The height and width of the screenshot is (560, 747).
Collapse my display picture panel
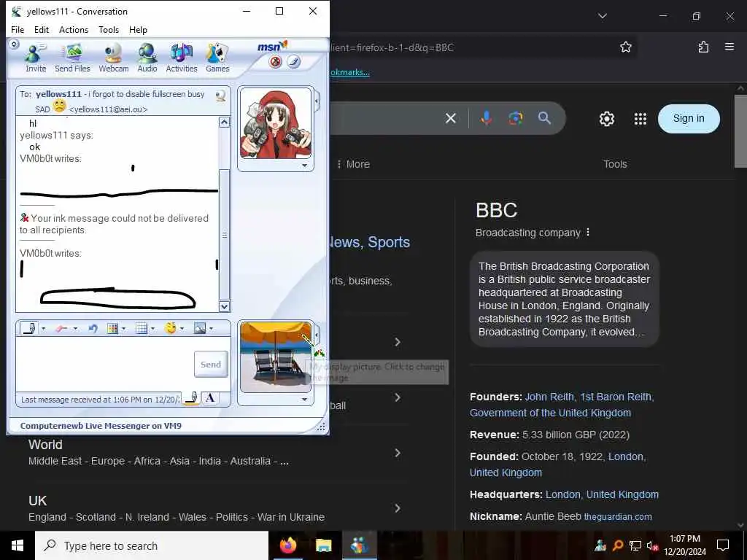pos(317,335)
